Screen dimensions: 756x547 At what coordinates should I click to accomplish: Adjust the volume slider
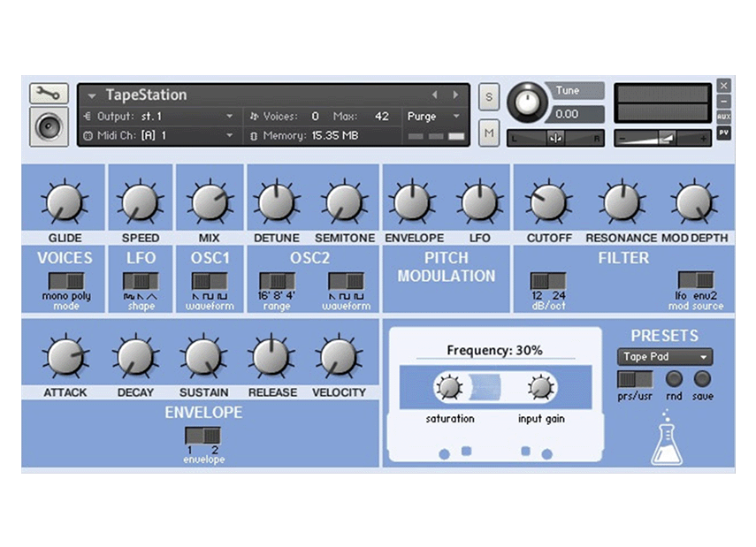(662, 139)
